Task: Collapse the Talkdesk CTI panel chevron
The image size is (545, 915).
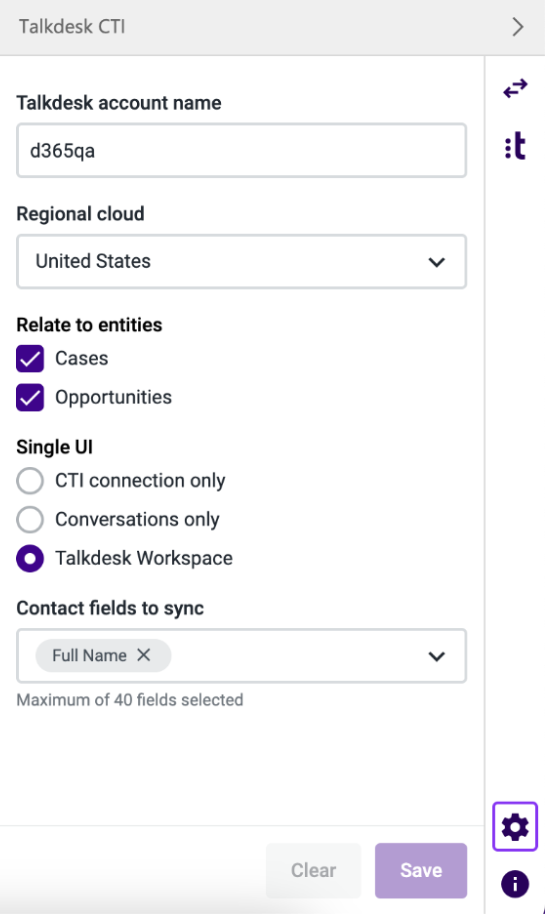Action: click(518, 27)
